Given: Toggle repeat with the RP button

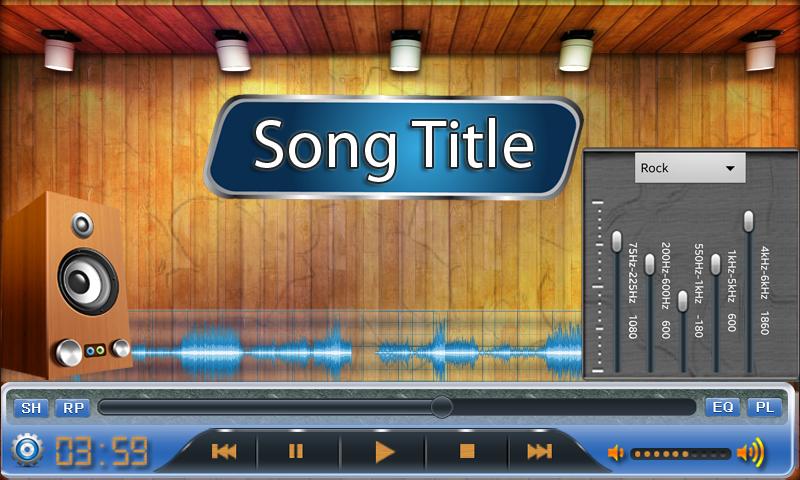Looking at the screenshot, I should click(71, 408).
